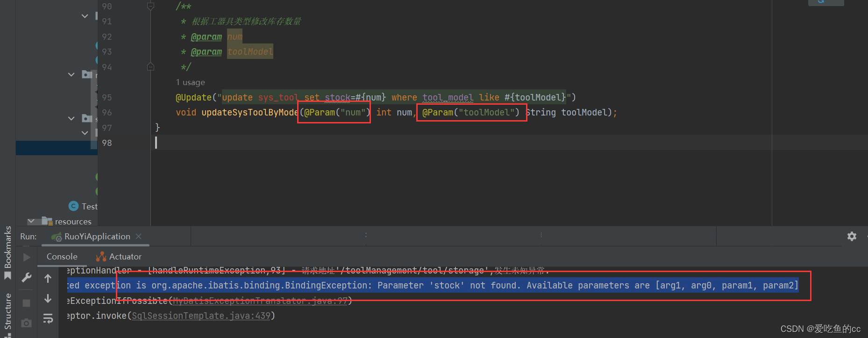
Task: Switch to the Actuator tab
Action: [119, 257]
